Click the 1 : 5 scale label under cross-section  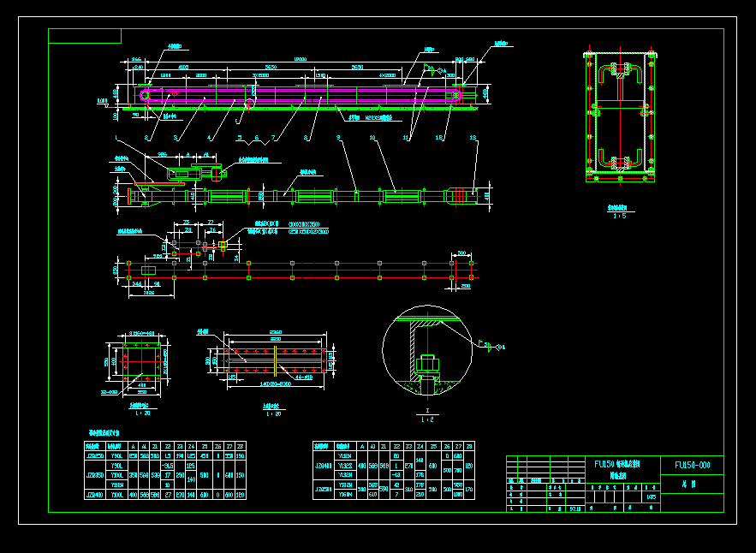pyautogui.click(x=620, y=217)
